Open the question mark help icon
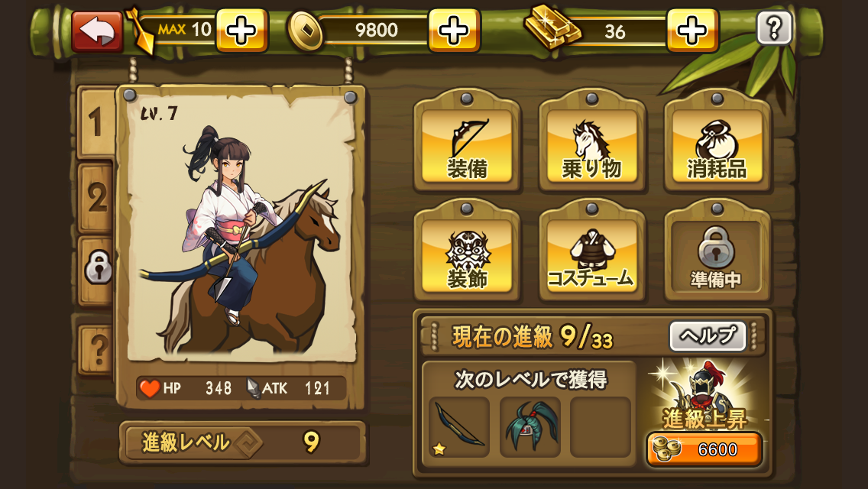The height and width of the screenshot is (489, 868). point(774,28)
